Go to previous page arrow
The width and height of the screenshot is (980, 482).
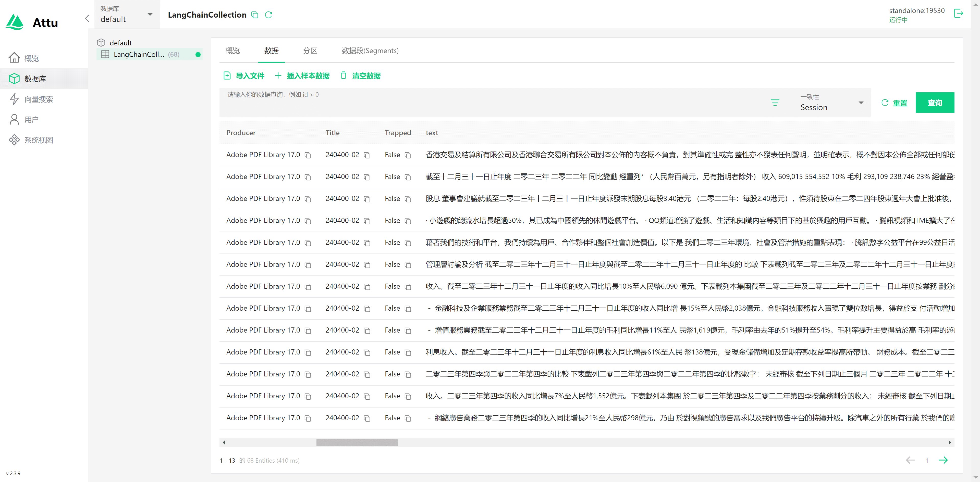pos(910,460)
